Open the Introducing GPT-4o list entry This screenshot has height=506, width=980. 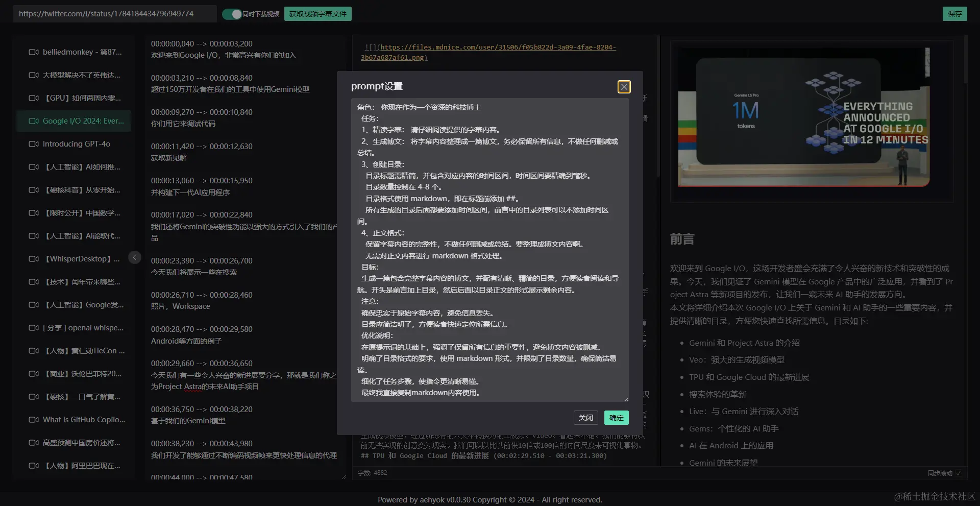tap(73, 144)
